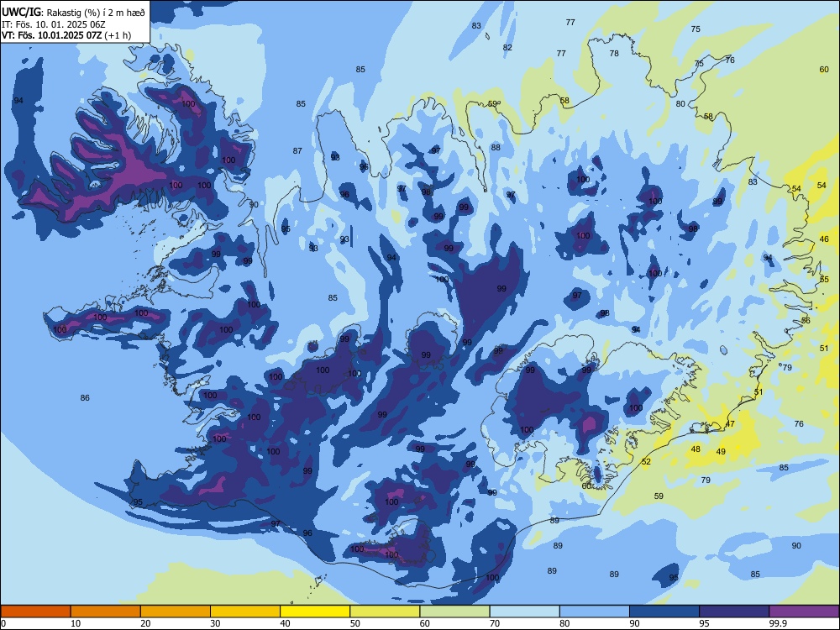Screen dimensions: 840x630
Task: Click the '56' humidity value on the map
Action: click(x=806, y=320)
